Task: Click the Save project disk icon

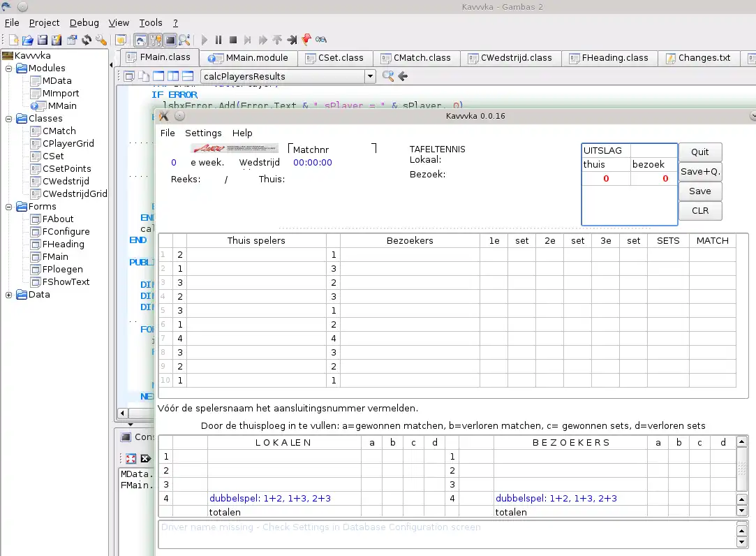Action: point(42,41)
